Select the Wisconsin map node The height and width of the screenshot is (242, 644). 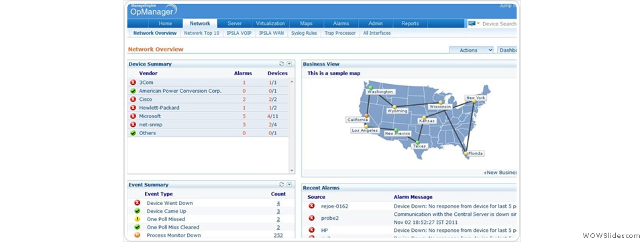[x=441, y=102]
